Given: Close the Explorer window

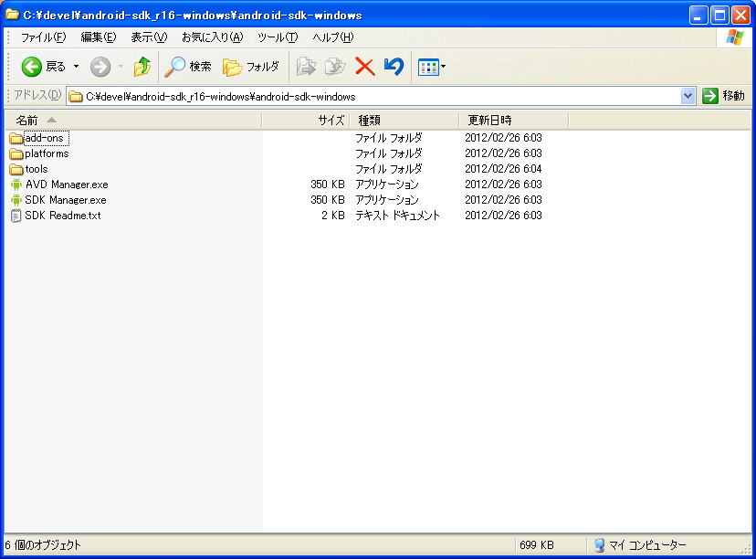Looking at the screenshot, I should [x=740, y=16].
